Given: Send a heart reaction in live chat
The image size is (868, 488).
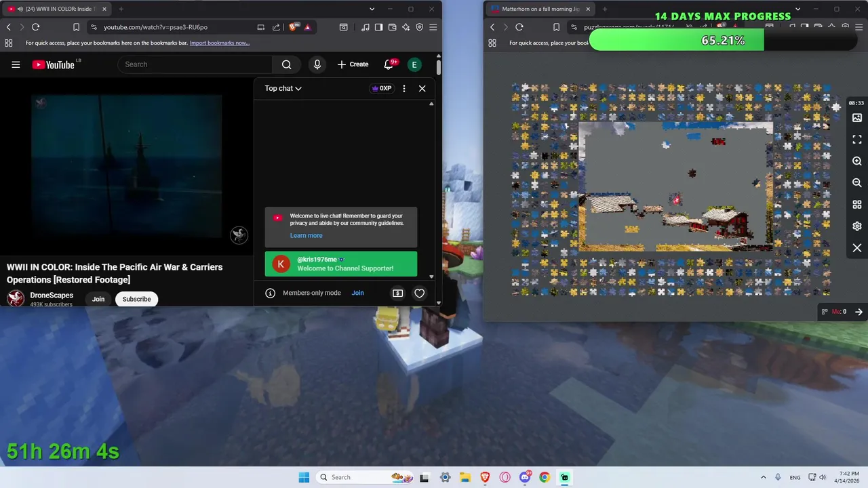Looking at the screenshot, I should coord(419,293).
